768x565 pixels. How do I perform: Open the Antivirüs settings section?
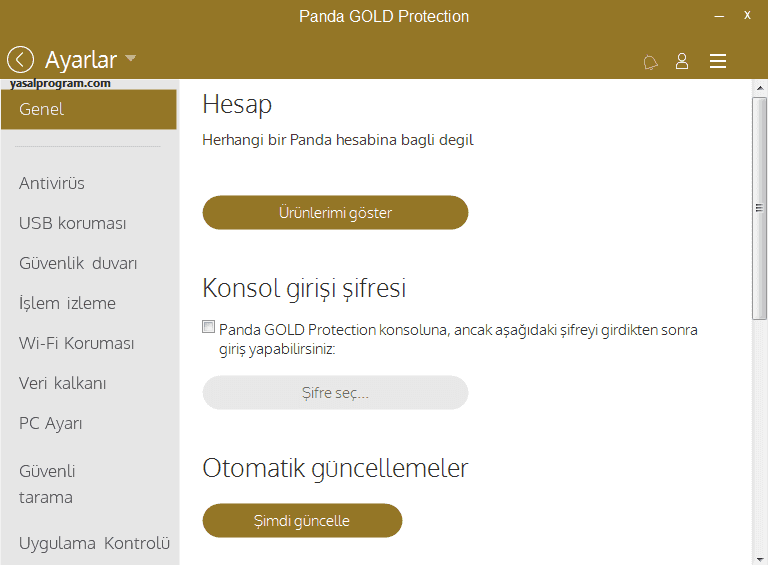[52, 183]
